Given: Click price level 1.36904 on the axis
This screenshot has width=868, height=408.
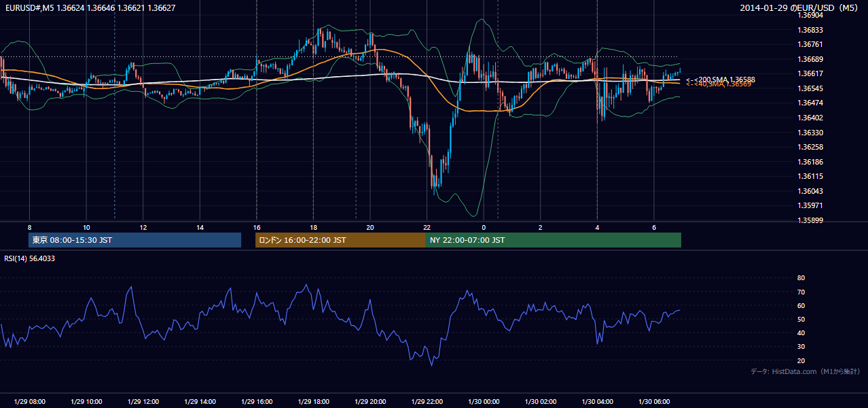Looking at the screenshot, I should tap(810, 15).
